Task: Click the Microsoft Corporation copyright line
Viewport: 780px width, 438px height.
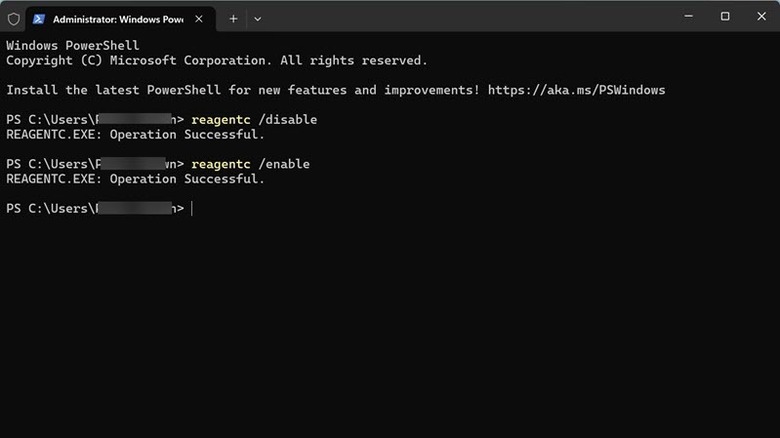Action: pos(216,60)
